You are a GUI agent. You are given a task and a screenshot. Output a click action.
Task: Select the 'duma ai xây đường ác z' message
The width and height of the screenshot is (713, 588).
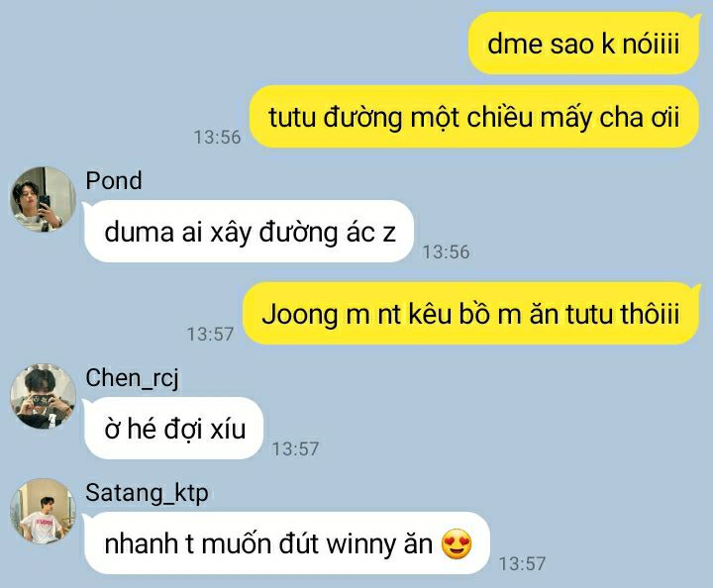pyautogui.click(x=250, y=232)
